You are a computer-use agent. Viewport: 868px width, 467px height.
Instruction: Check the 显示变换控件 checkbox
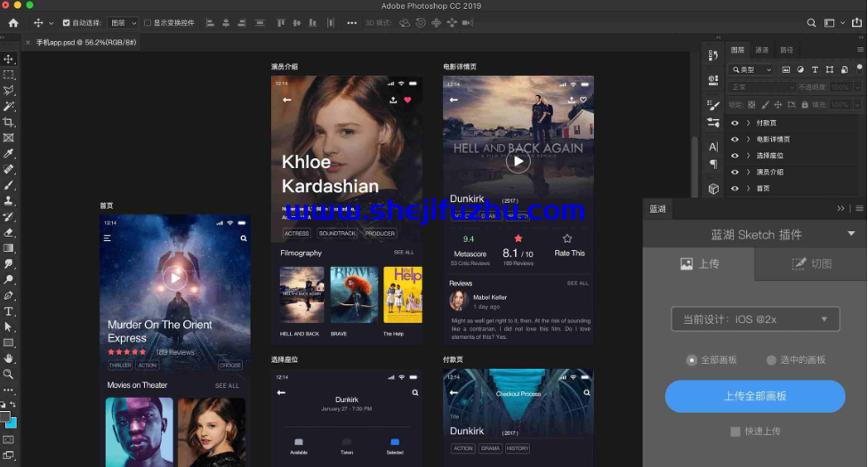tap(148, 23)
